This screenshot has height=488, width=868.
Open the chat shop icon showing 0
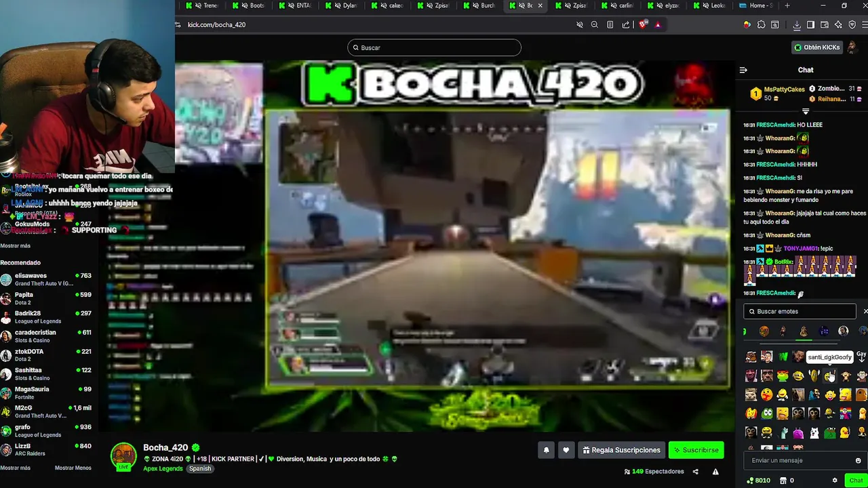(x=787, y=481)
